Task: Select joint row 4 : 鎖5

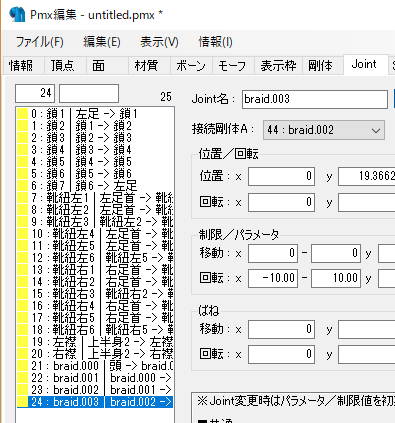Action: point(95,162)
